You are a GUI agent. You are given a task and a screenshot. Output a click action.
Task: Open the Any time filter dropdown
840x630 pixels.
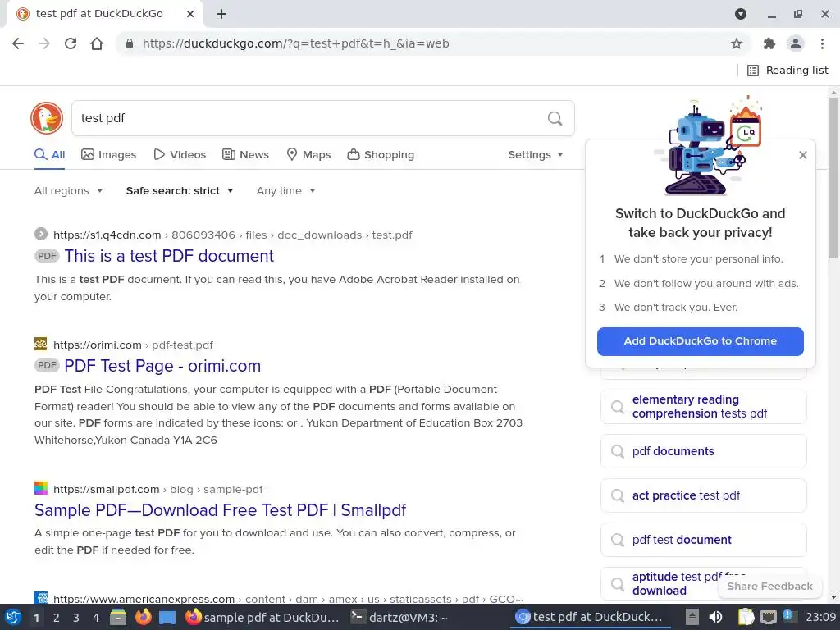point(285,190)
